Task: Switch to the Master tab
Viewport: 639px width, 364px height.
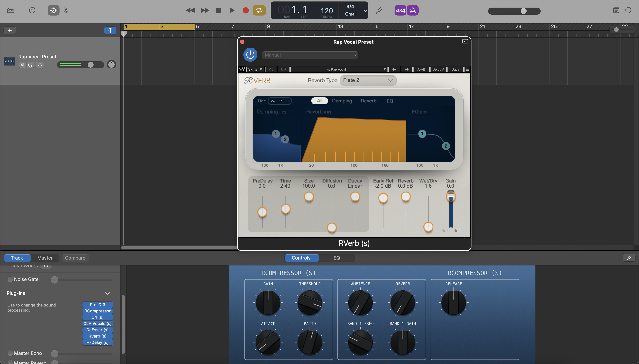Action: pos(45,258)
